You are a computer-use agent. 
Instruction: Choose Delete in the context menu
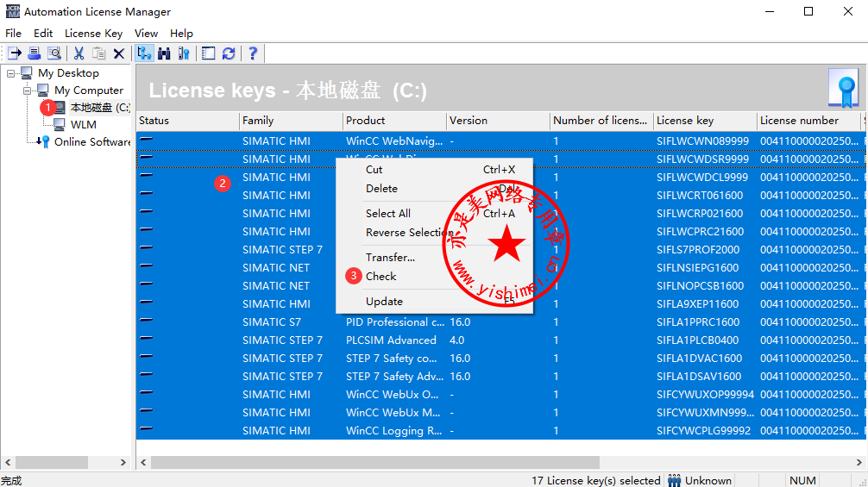(435, 189)
